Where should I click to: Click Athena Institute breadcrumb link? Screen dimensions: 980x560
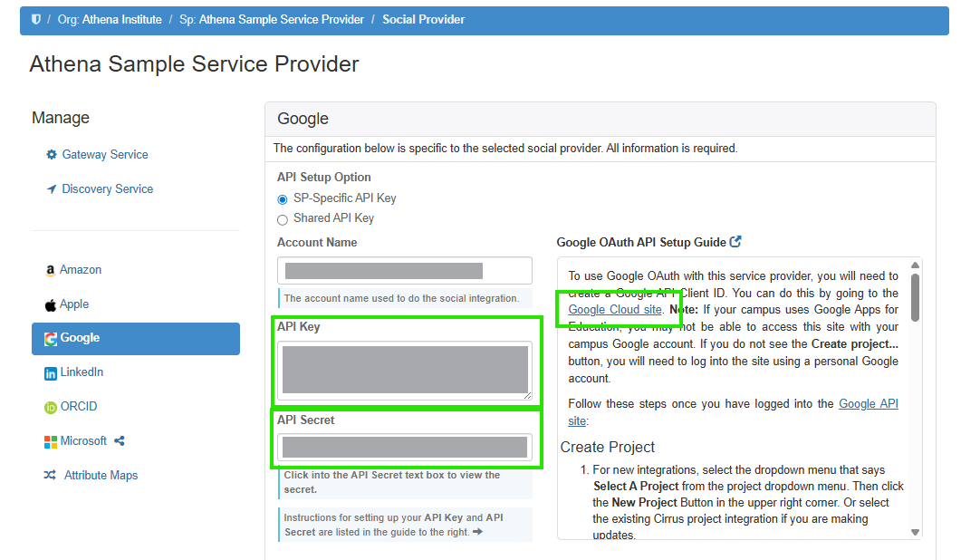pyautogui.click(x=122, y=19)
